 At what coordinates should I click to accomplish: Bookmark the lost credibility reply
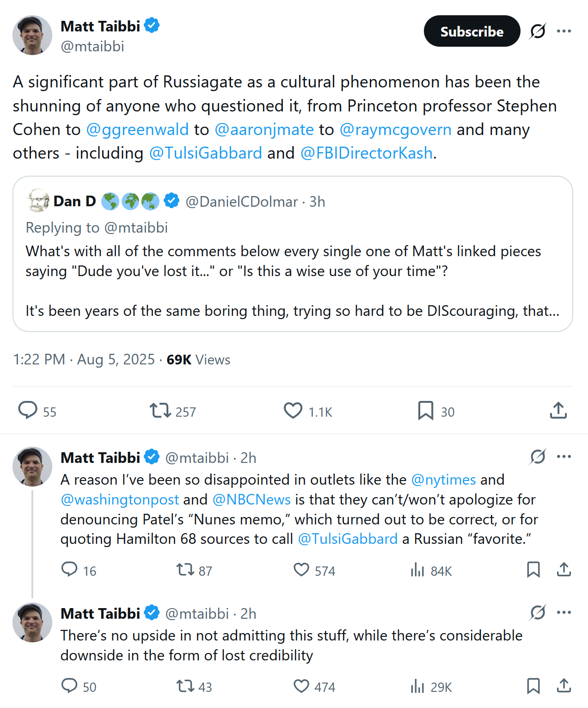pyautogui.click(x=533, y=686)
